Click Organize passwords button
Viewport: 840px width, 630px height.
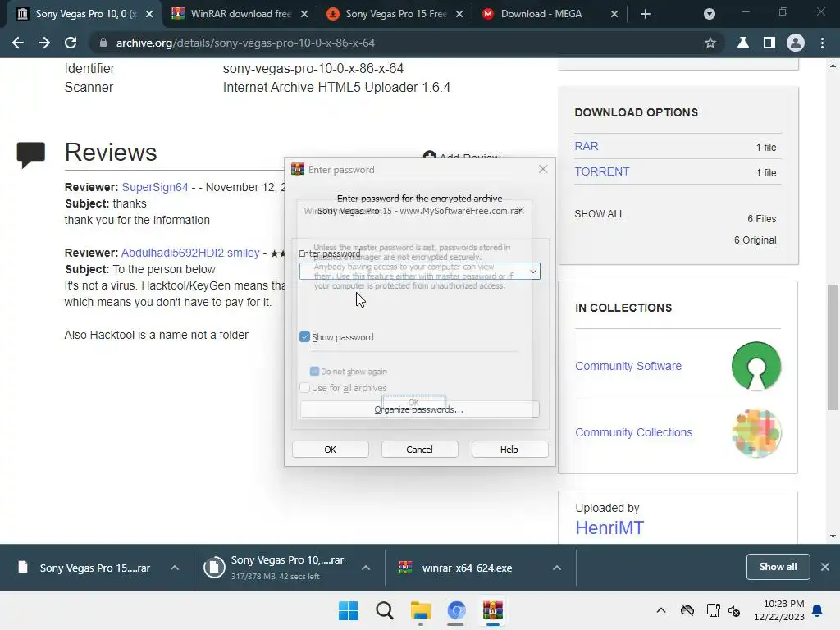pyautogui.click(x=419, y=409)
